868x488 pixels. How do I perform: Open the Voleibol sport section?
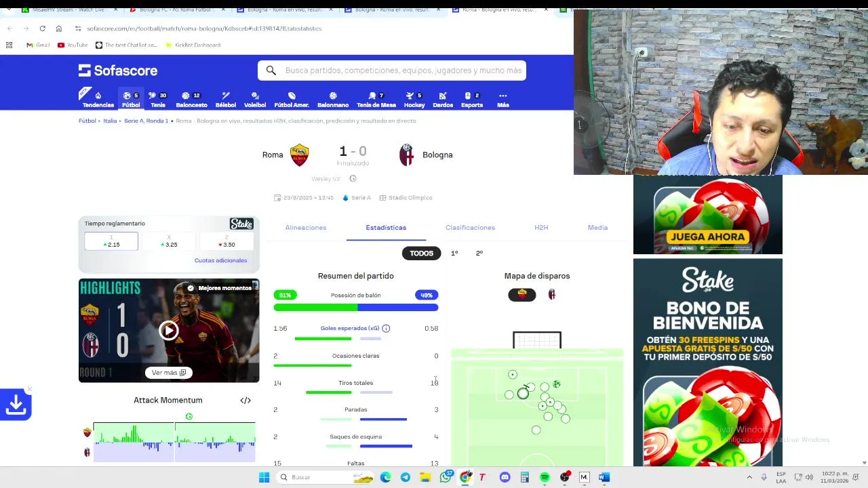coord(255,100)
